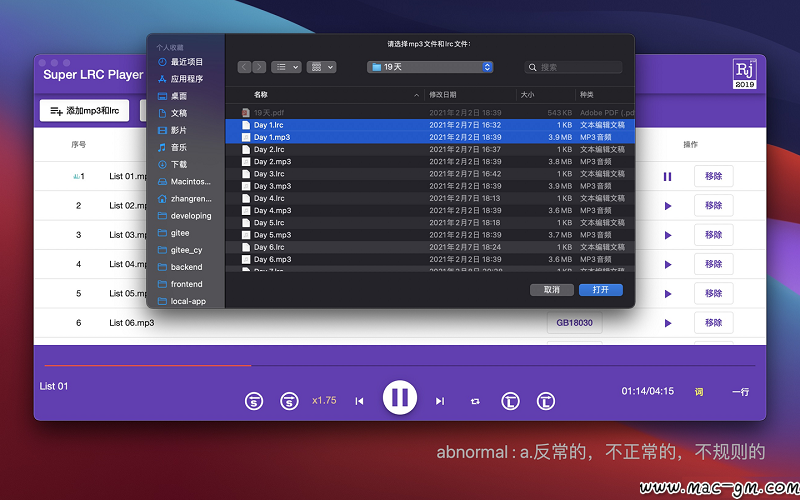Click the back navigation arrow in file dialog
Image resolution: width=800 pixels, height=500 pixels.
[x=244, y=67]
